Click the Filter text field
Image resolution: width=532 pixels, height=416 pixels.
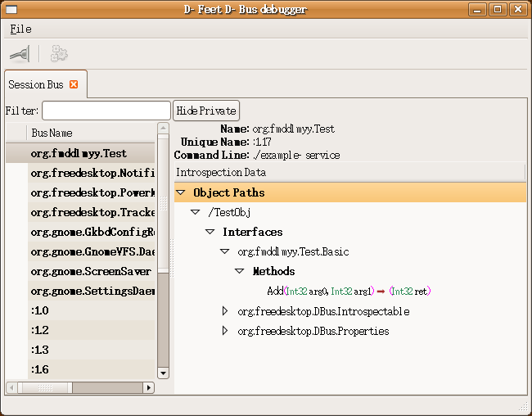coord(106,111)
